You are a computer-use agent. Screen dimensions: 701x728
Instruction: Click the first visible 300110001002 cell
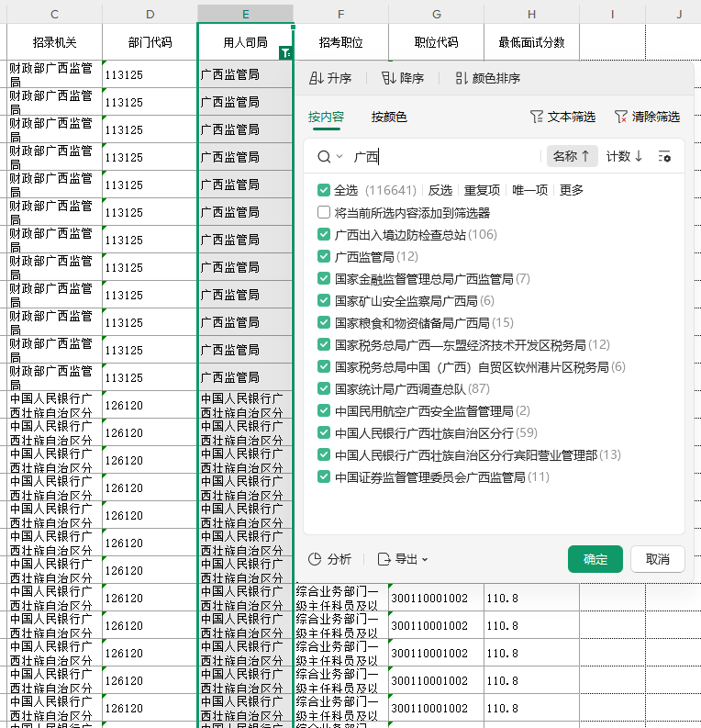coord(437,598)
